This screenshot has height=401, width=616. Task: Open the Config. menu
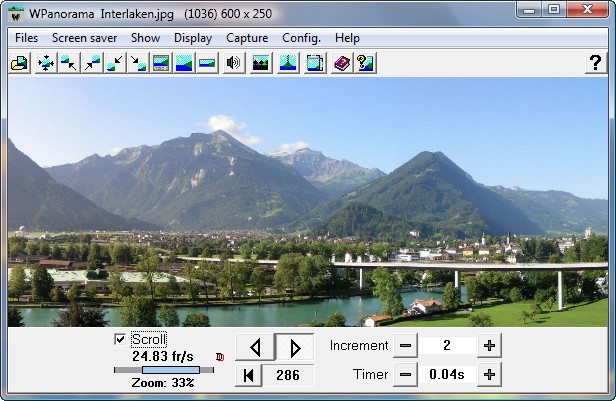pos(301,38)
